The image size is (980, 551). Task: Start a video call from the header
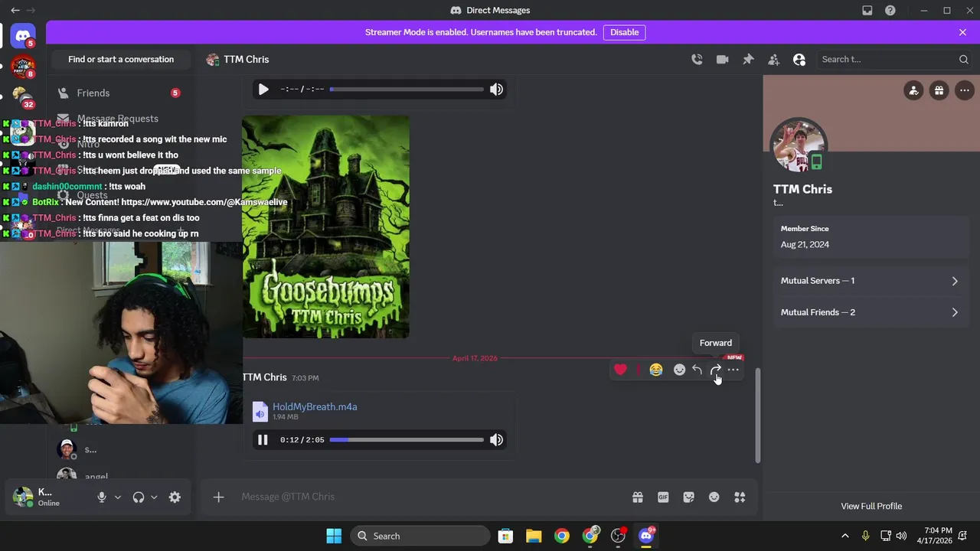(x=722, y=60)
